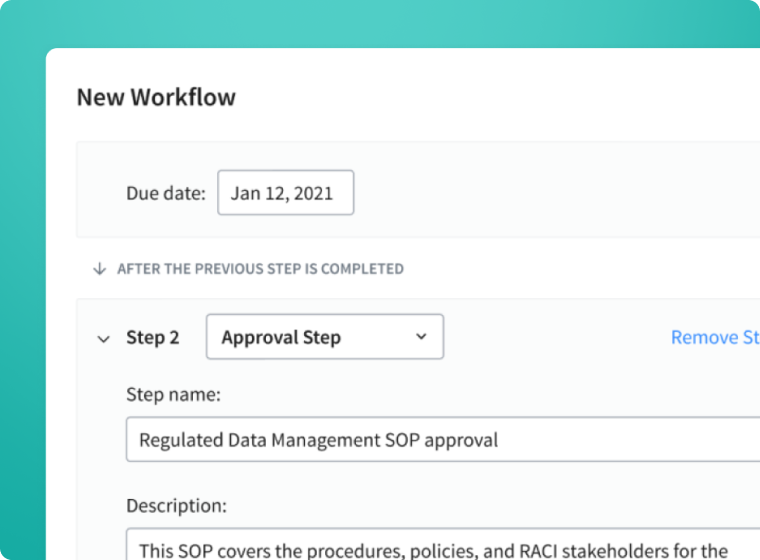Click the 'New Workflow' heading
The width and height of the screenshot is (760, 560).
point(156,97)
